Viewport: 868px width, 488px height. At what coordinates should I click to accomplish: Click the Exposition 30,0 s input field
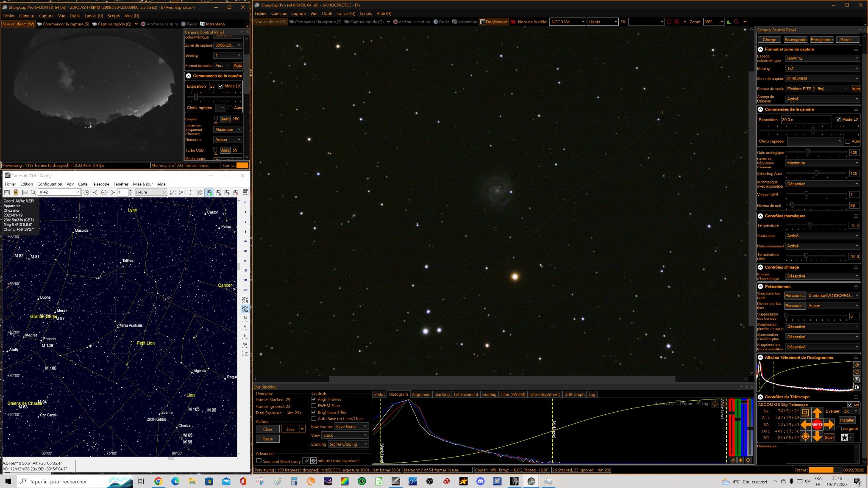tap(806, 119)
